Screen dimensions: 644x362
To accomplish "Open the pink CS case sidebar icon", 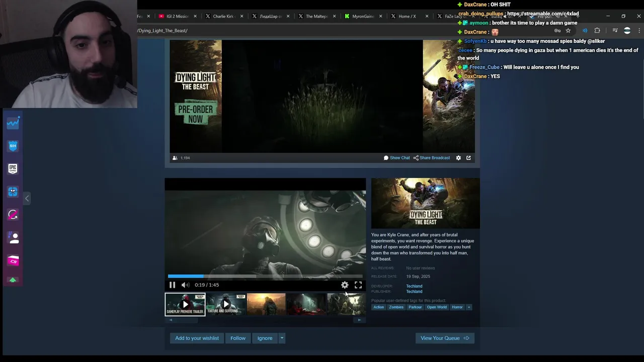I will (x=13, y=260).
